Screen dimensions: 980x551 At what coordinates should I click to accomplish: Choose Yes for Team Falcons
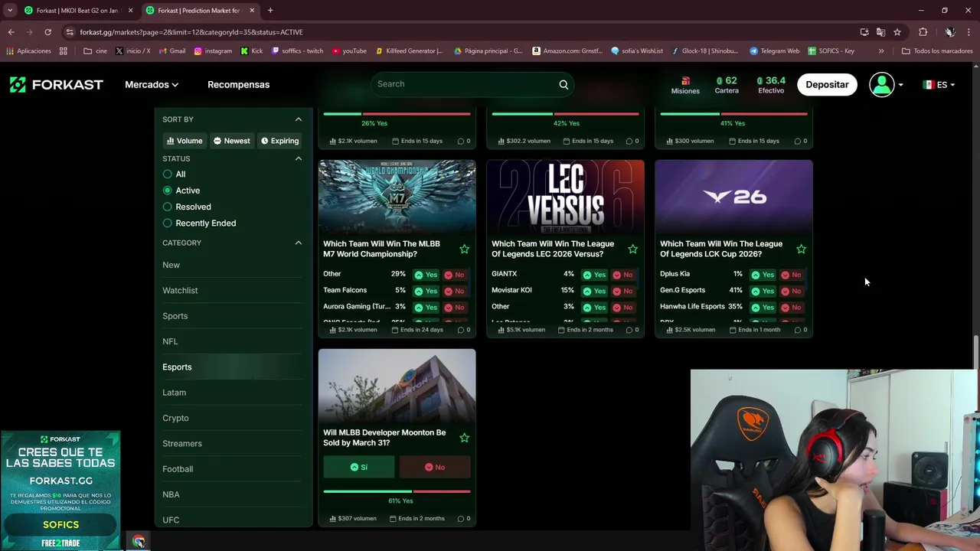[x=425, y=291]
